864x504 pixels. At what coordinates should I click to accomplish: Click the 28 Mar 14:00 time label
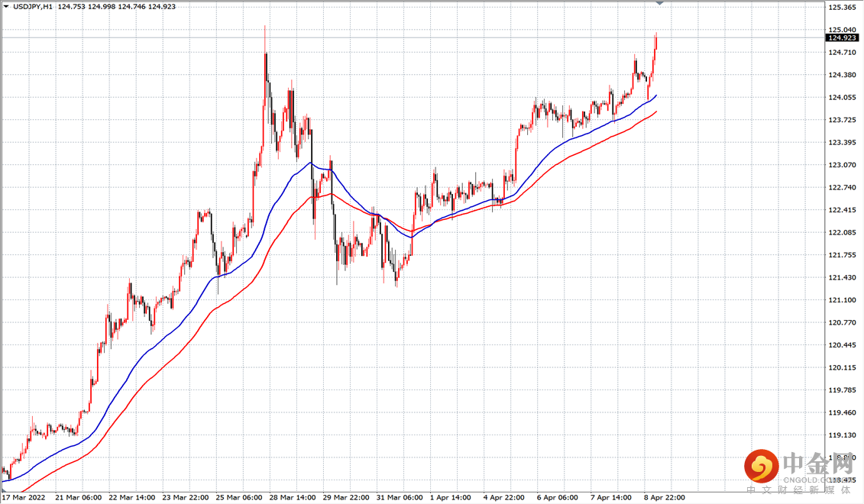tap(293, 497)
